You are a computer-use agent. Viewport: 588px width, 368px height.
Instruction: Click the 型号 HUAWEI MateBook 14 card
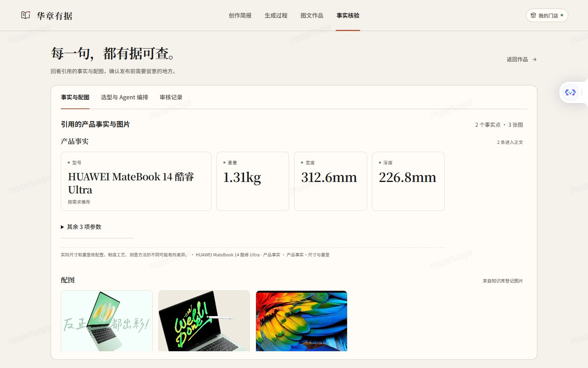tap(136, 182)
